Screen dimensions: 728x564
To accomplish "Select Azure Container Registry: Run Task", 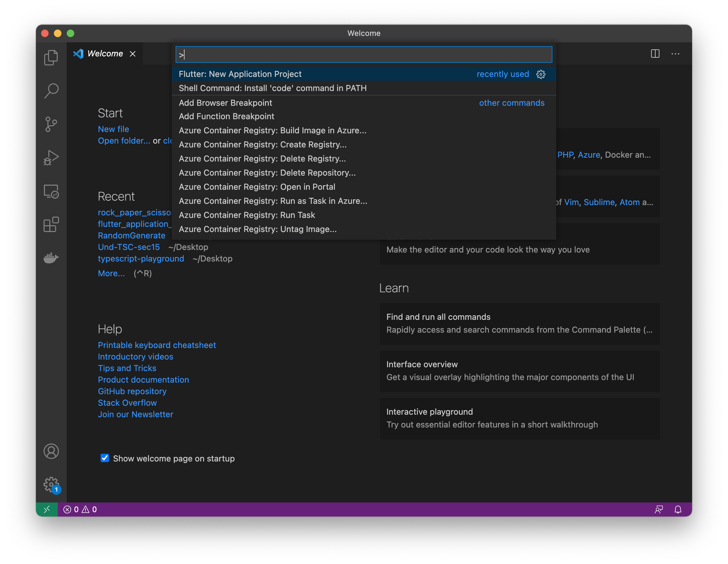I will point(364,215).
